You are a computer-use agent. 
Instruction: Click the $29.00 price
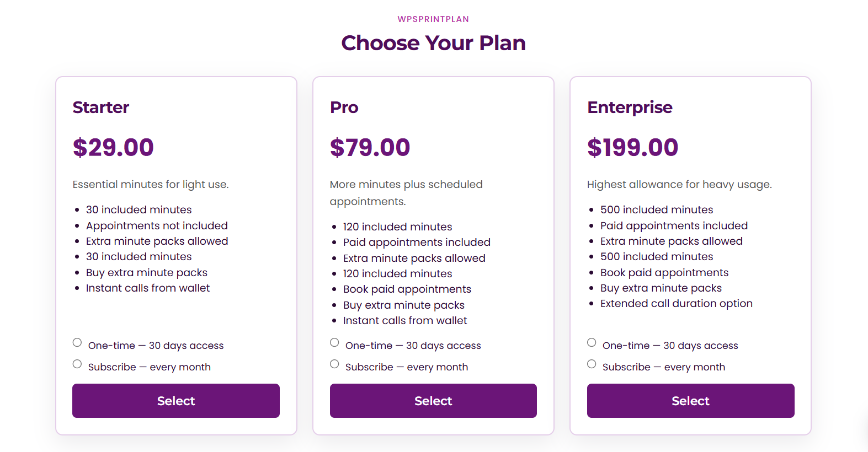tap(113, 147)
